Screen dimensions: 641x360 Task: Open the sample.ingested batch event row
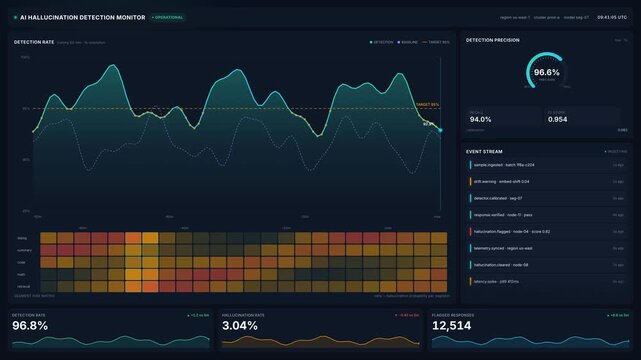tap(547, 165)
